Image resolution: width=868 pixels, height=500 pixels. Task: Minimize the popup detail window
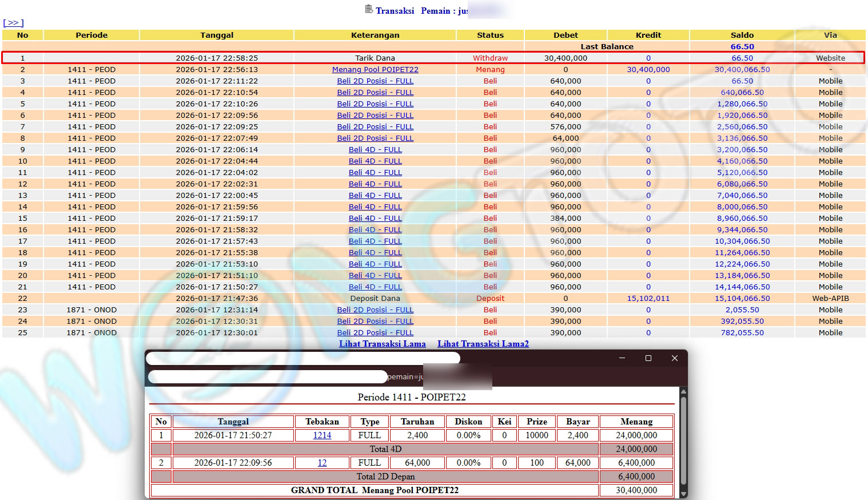[x=622, y=358]
